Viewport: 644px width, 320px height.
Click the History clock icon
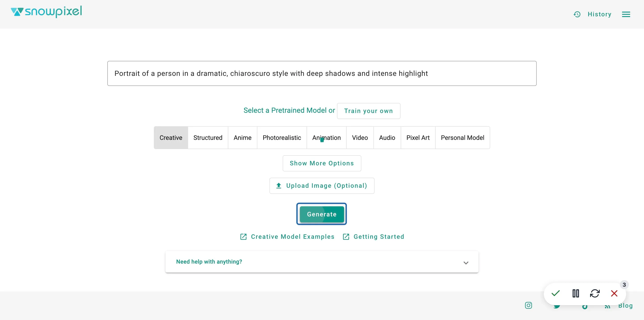pyautogui.click(x=577, y=14)
